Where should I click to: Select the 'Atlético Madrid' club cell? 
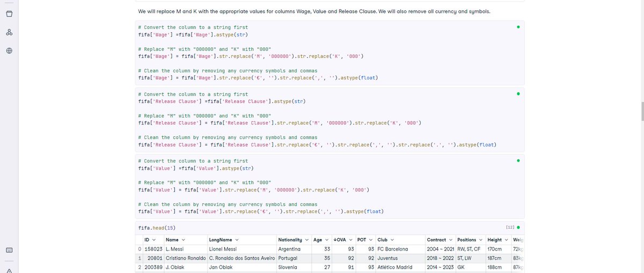pyautogui.click(x=400, y=268)
